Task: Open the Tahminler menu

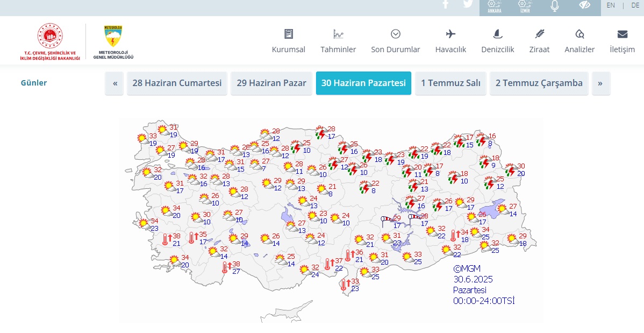Action: (x=338, y=41)
